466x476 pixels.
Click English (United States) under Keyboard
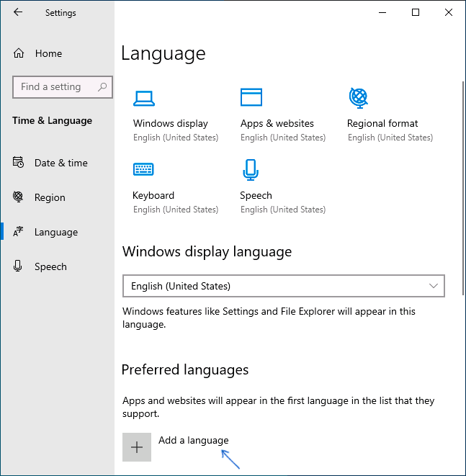[x=176, y=210]
